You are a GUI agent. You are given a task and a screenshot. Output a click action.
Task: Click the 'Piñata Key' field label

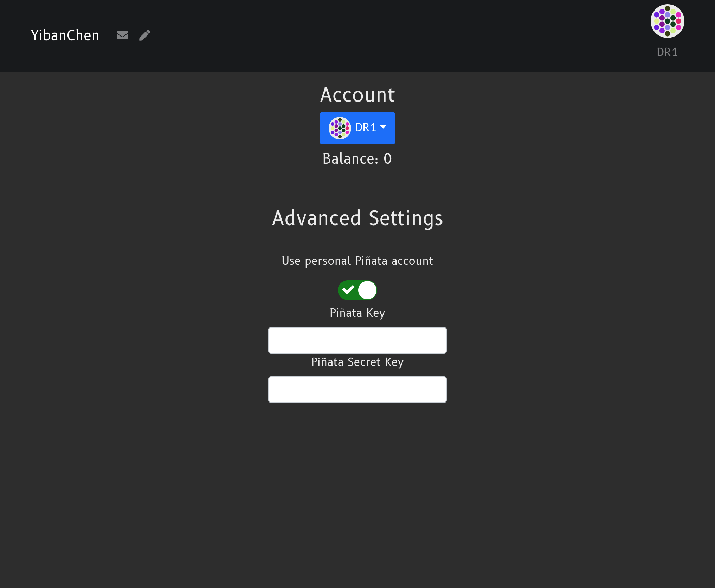(x=357, y=313)
